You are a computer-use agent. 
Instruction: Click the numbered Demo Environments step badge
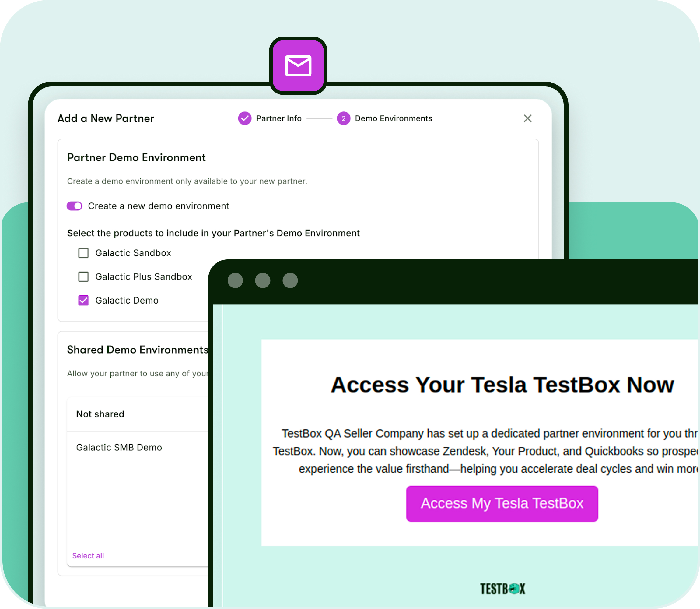pos(344,118)
